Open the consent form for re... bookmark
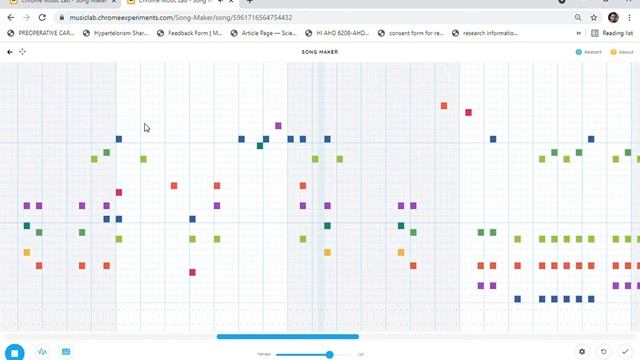The image size is (640, 360). click(411, 33)
